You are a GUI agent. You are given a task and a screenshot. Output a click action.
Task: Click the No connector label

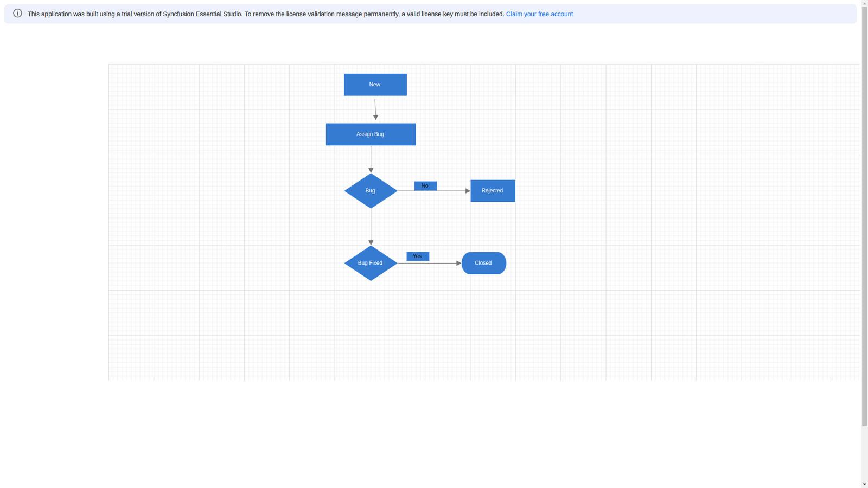[425, 186]
